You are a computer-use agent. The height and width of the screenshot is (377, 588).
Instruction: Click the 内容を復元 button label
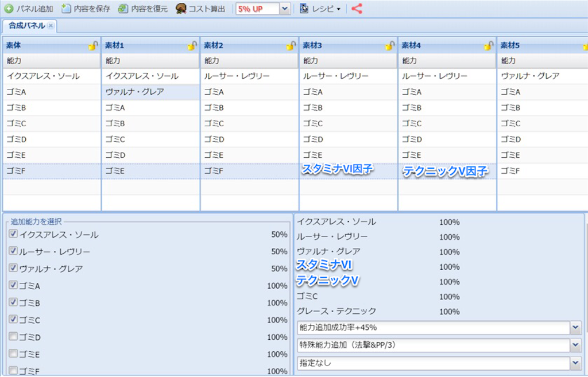(x=149, y=9)
